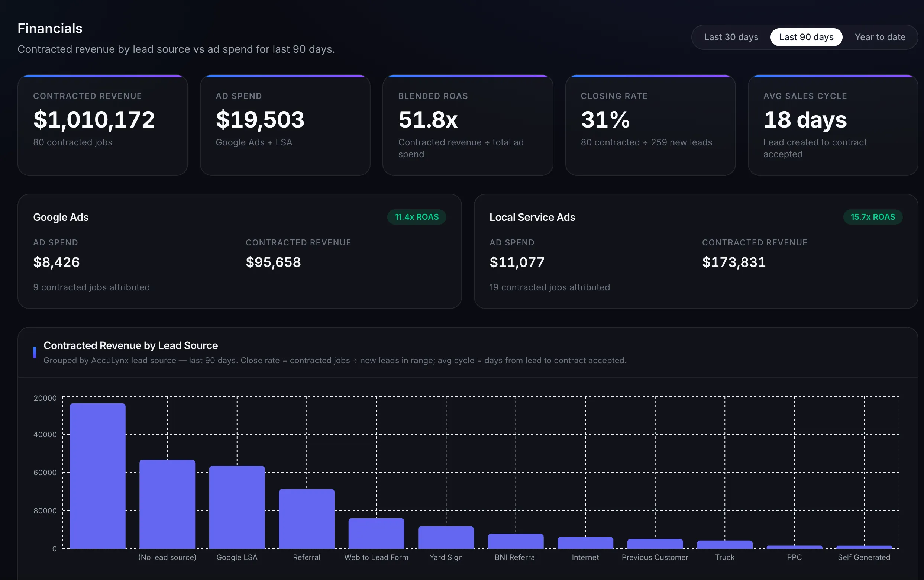This screenshot has width=924, height=580.
Task: Switch to Last 30 days range
Action: tap(731, 37)
